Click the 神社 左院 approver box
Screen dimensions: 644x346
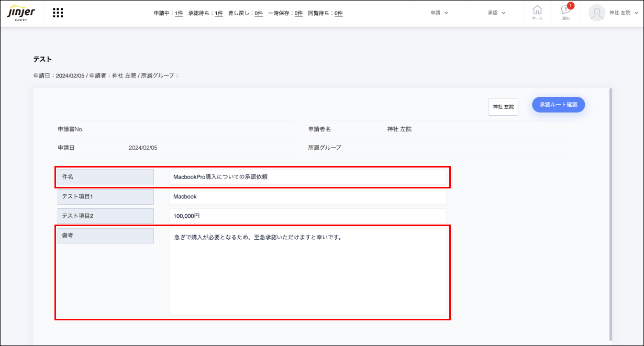point(503,107)
